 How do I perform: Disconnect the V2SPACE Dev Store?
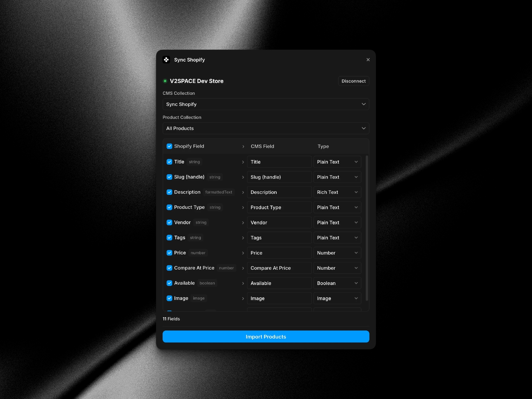(353, 81)
